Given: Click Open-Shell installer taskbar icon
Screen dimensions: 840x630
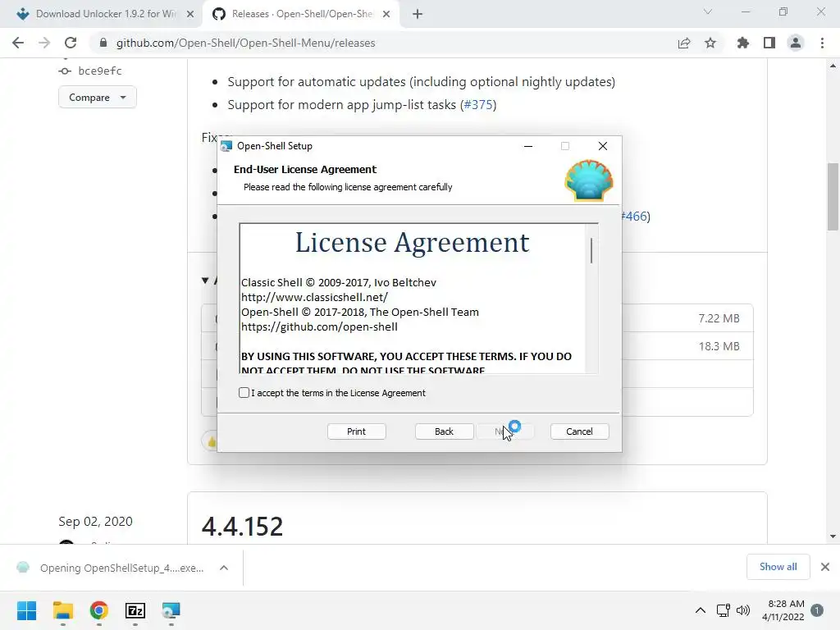Looking at the screenshot, I should pyautogui.click(x=171, y=610).
